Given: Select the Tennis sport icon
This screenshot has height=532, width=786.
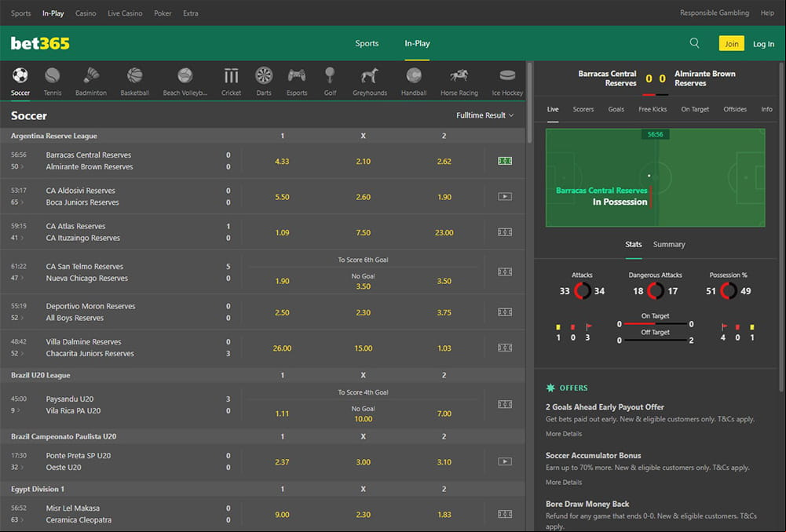Looking at the screenshot, I should coord(52,75).
